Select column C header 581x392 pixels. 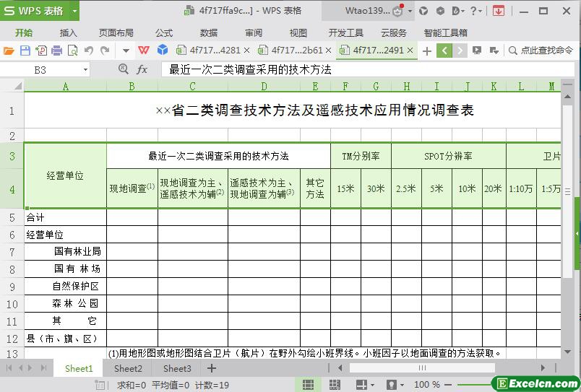click(193, 87)
